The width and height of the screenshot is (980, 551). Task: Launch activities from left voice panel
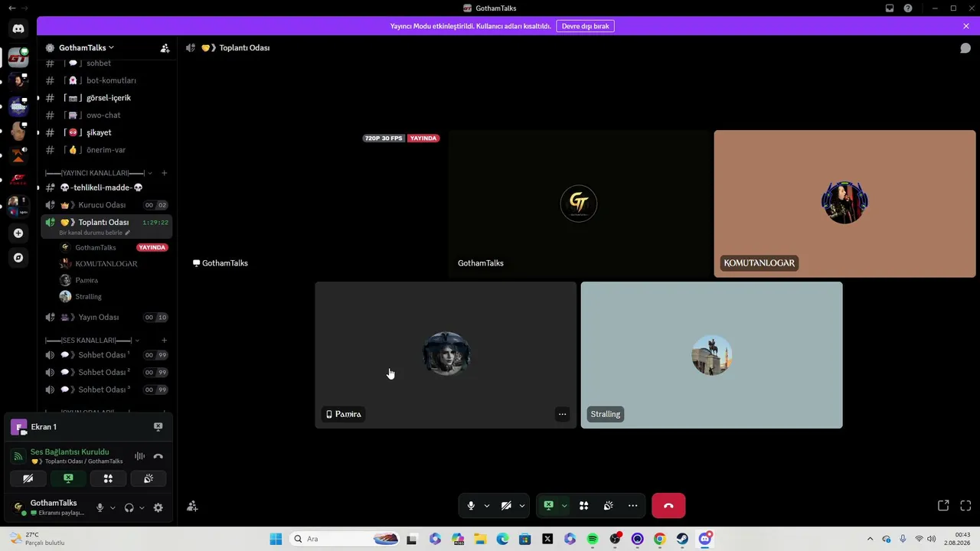108,478
